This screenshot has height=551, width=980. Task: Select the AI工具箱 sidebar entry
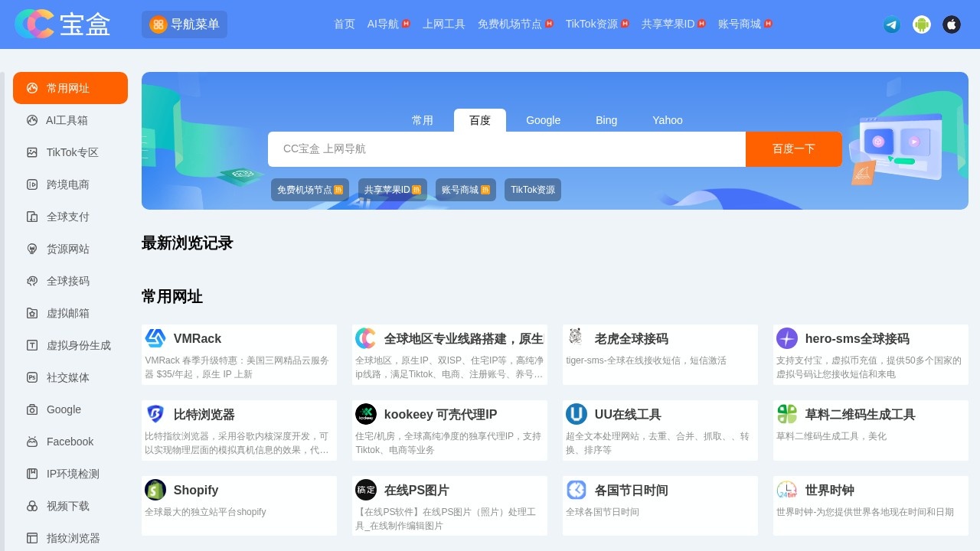[70, 120]
